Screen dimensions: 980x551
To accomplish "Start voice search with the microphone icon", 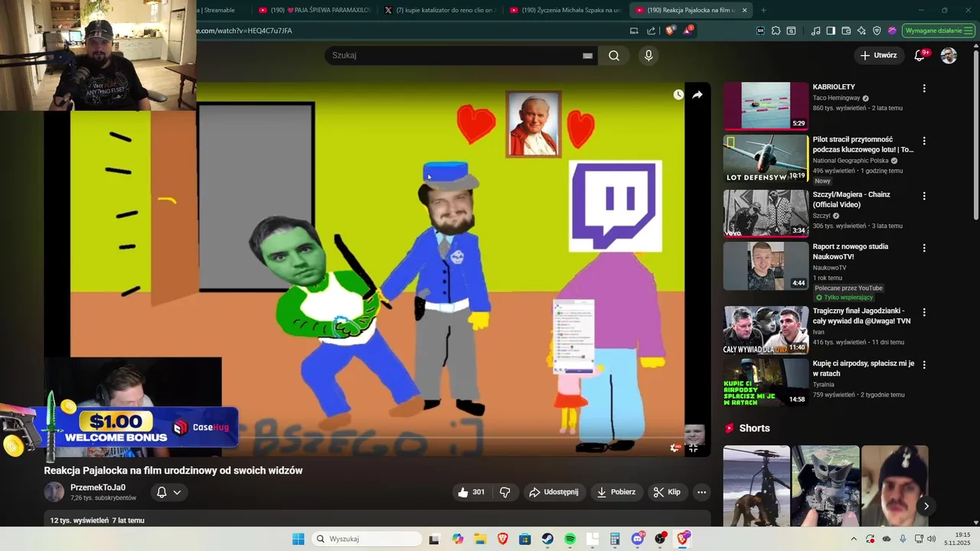I will (x=648, y=55).
